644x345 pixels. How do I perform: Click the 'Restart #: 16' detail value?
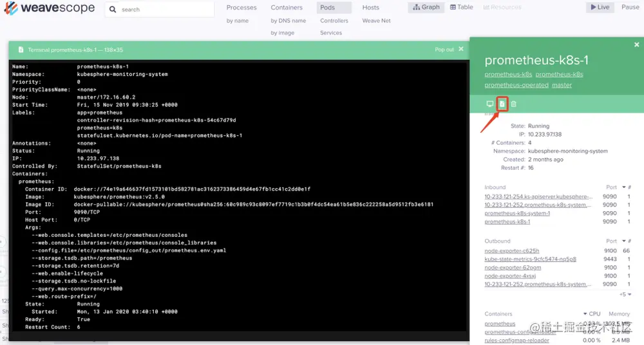531,168
